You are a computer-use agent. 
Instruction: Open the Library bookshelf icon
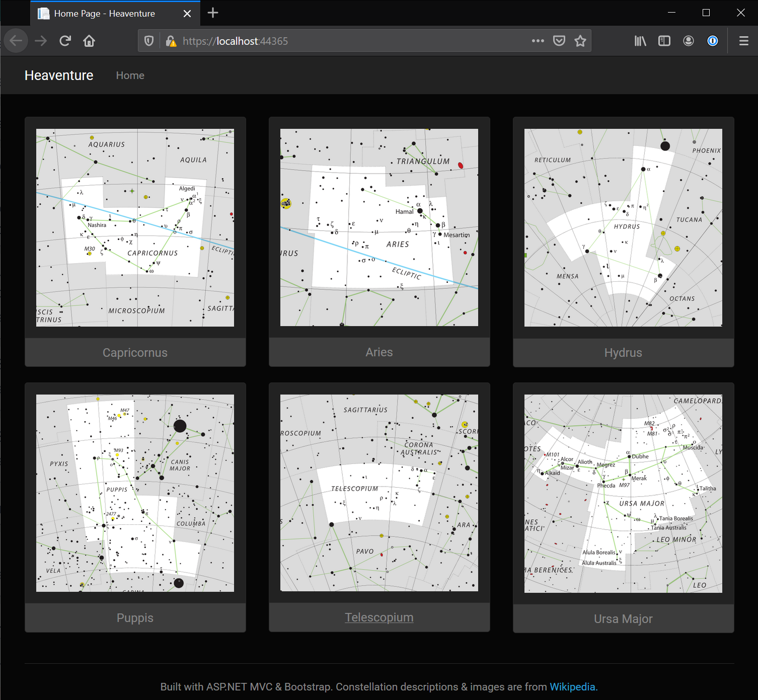click(x=640, y=41)
